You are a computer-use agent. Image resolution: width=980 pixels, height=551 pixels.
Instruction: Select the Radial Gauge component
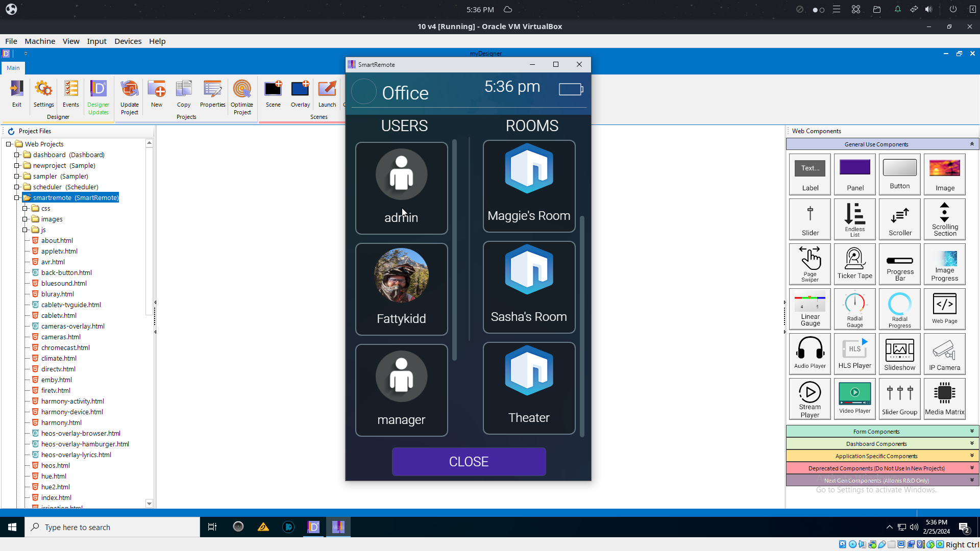click(855, 309)
